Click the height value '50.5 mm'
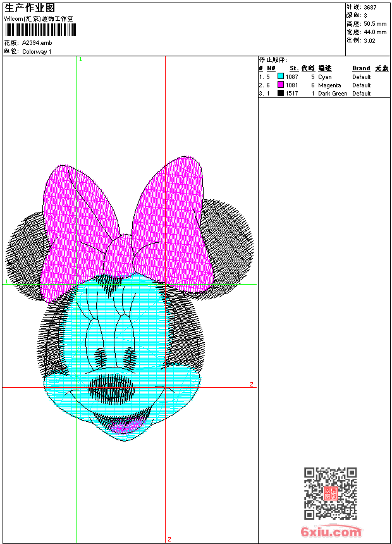This screenshot has height=544, width=392. [375, 24]
